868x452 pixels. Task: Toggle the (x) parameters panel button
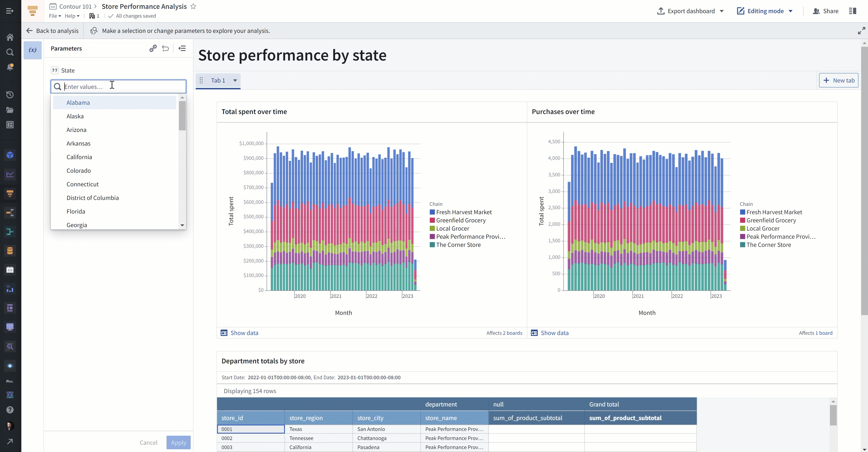pos(33,50)
